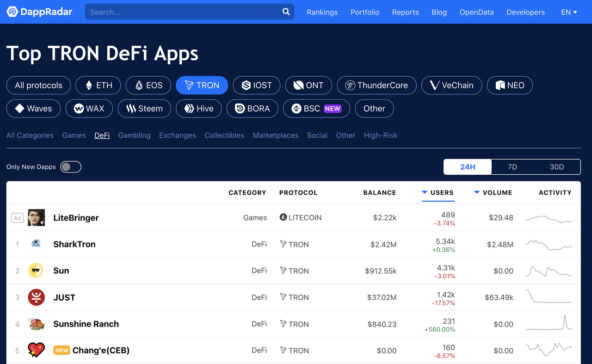
Task: View the SharkTron activity sparkline chart
Action: (x=549, y=245)
